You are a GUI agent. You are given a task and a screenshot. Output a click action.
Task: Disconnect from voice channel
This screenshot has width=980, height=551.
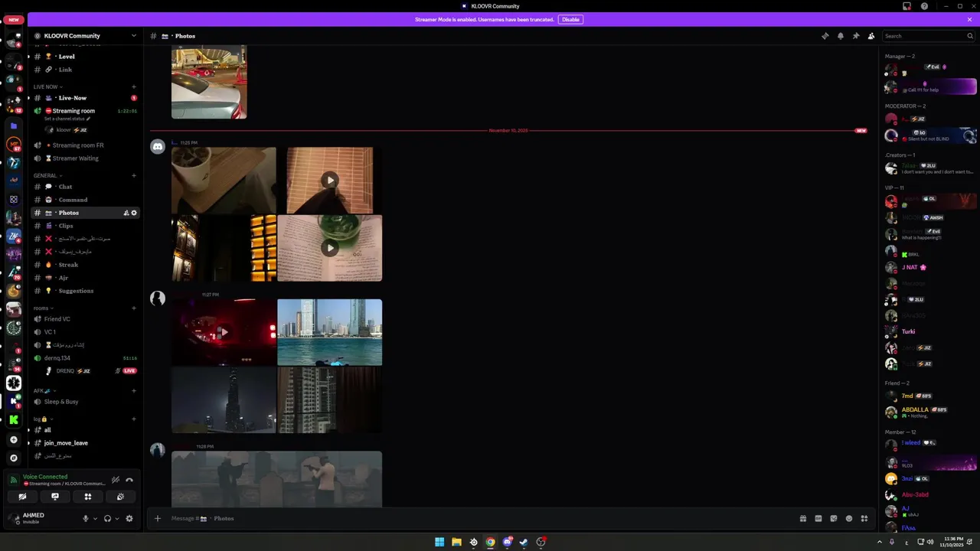click(129, 480)
